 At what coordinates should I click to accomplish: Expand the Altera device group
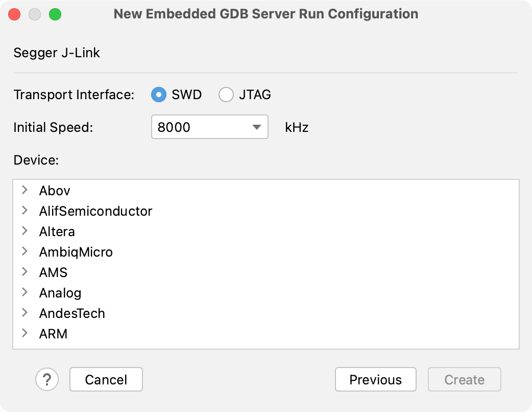coord(24,231)
